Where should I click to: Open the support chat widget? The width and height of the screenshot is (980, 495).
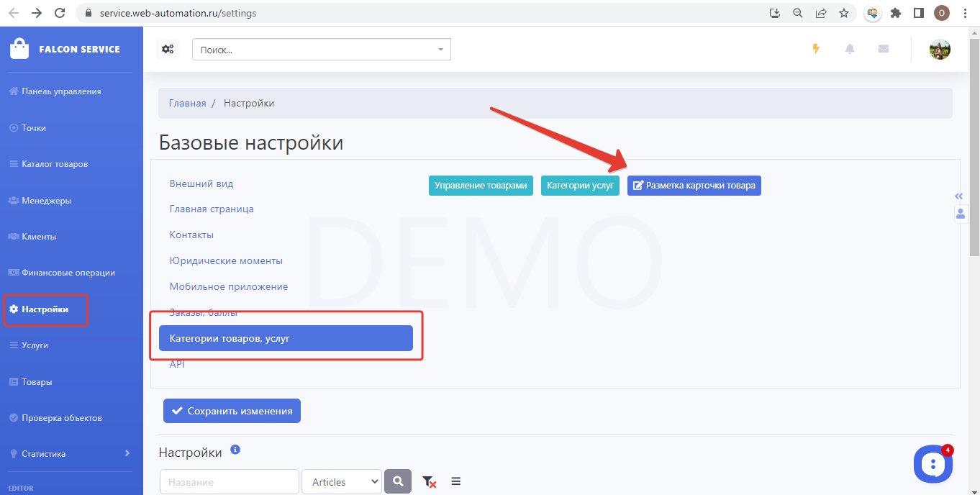[933, 464]
